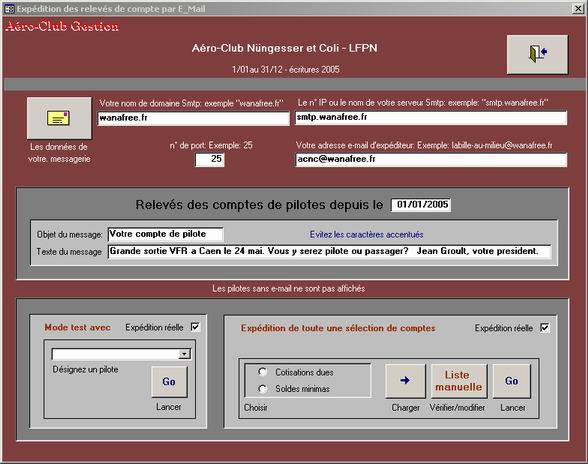Click the Smtp server name field
Image resolution: width=588 pixels, height=464 pixels.
coord(431,117)
